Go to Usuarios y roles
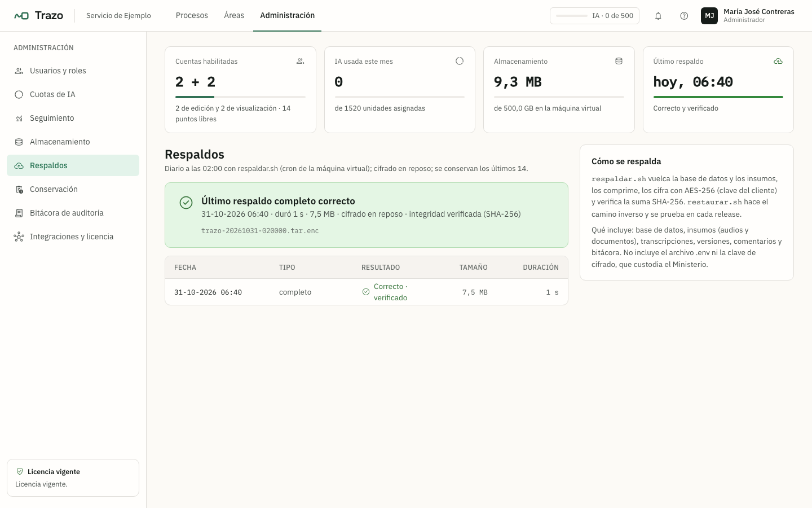The height and width of the screenshot is (508, 812). tap(73, 71)
